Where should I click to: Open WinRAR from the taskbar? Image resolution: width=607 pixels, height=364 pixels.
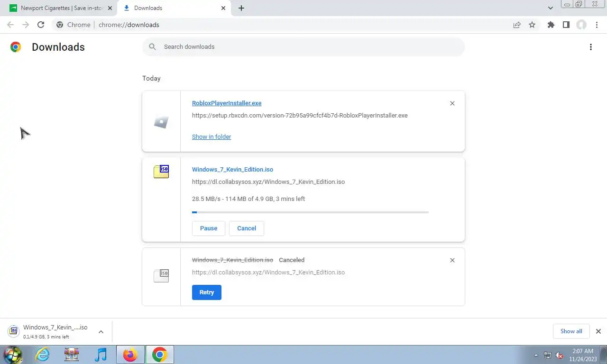(72, 355)
